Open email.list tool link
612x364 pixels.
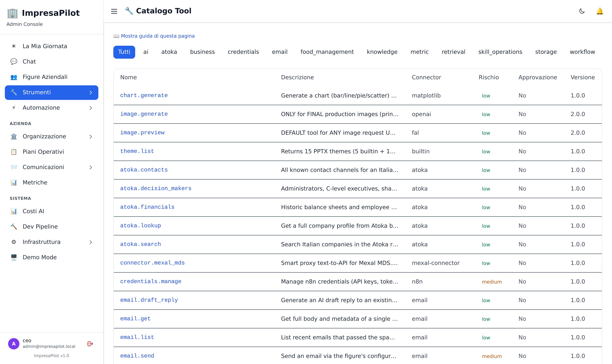click(x=137, y=337)
